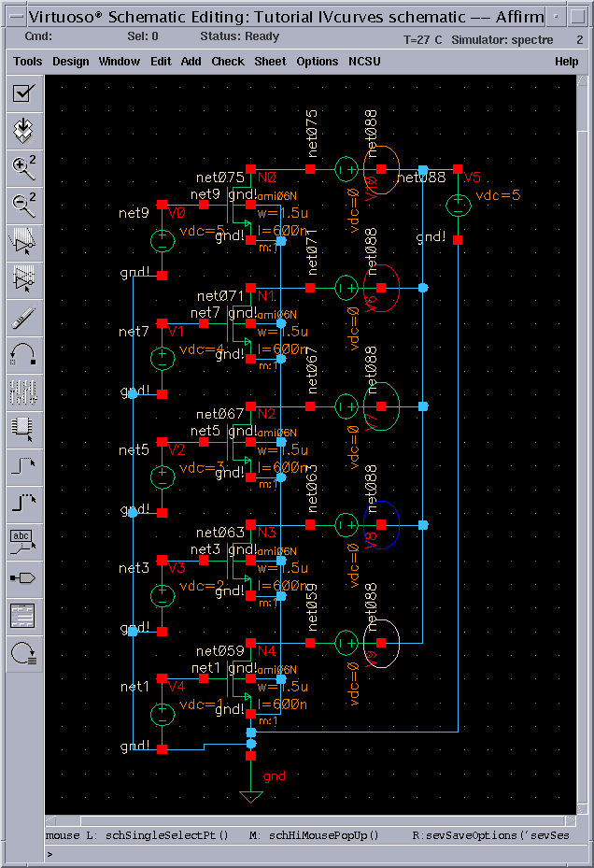
Task: Click the vdc=3 label of source V2
Action: pos(202,468)
